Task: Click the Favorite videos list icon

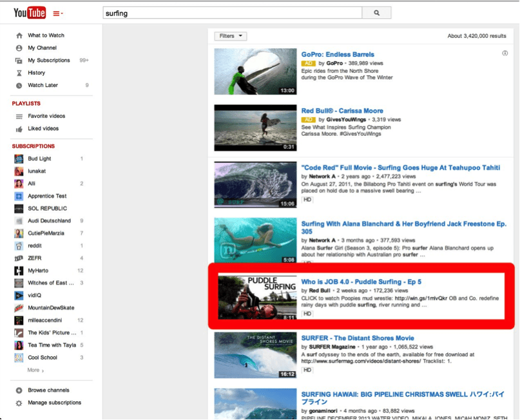Action: (x=19, y=117)
